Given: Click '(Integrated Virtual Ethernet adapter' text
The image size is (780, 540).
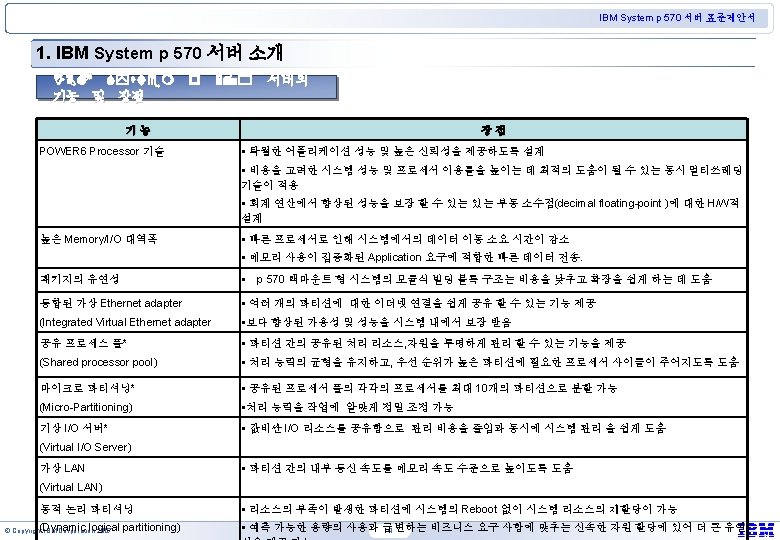Looking at the screenshot, I should click(125, 322).
